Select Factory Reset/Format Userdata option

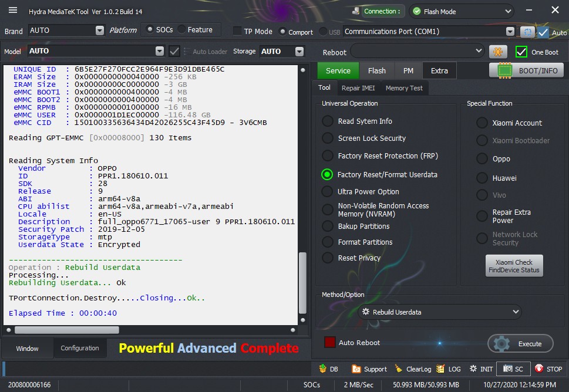(x=327, y=174)
